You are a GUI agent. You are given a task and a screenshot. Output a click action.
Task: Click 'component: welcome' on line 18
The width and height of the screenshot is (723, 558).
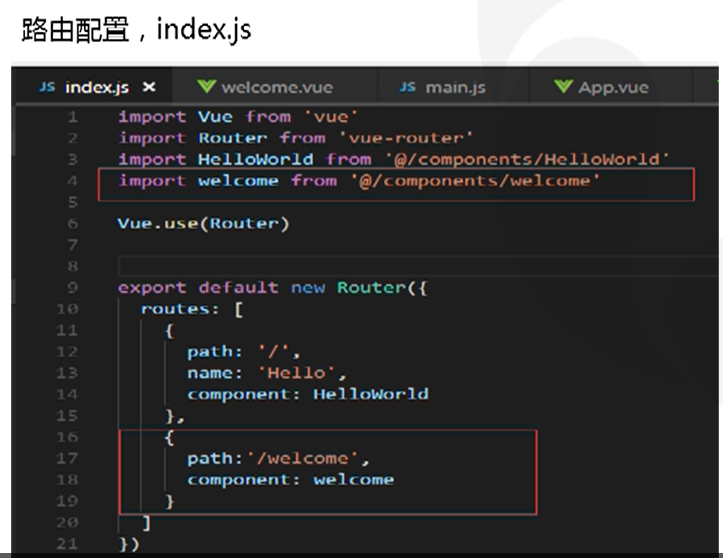pos(290,480)
